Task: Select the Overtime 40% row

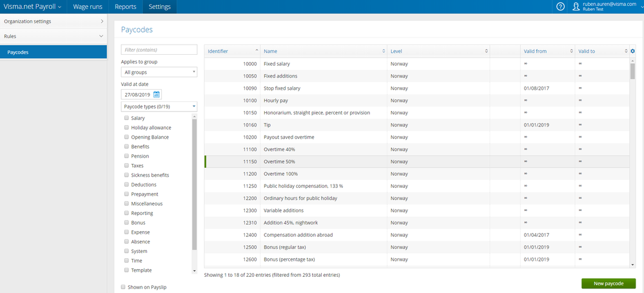Action: (x=416, y=149)
